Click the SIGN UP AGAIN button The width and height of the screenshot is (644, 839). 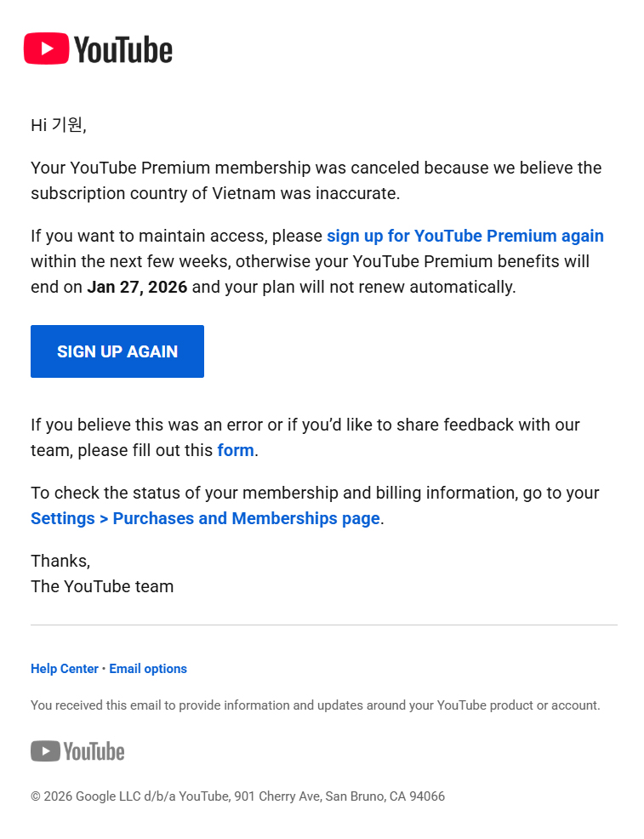(x=117, y=351)
